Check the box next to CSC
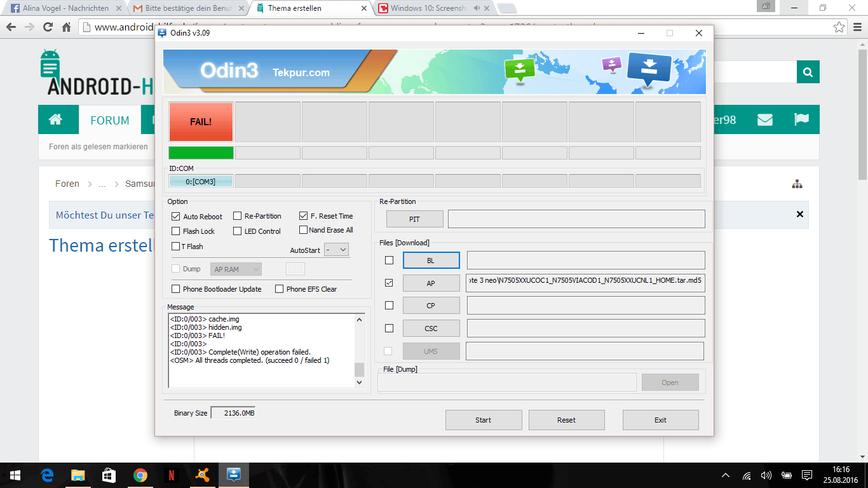 pyautogui.click(x=389, y=329)
